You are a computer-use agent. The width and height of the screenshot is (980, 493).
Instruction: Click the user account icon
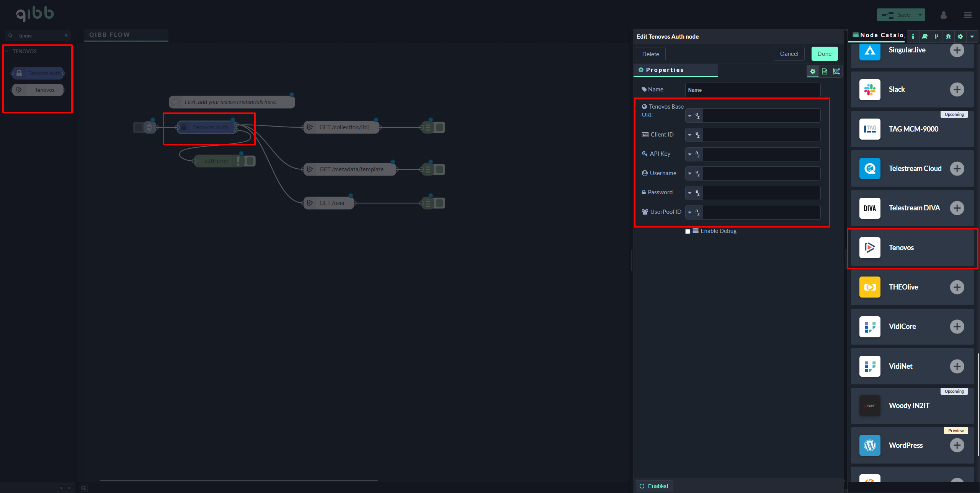pyautogui.click(x=944, y=15)
